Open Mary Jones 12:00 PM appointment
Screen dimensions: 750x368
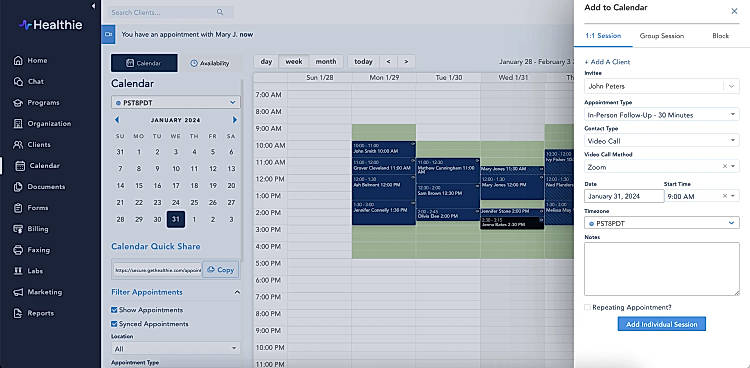tap(512, 187)
